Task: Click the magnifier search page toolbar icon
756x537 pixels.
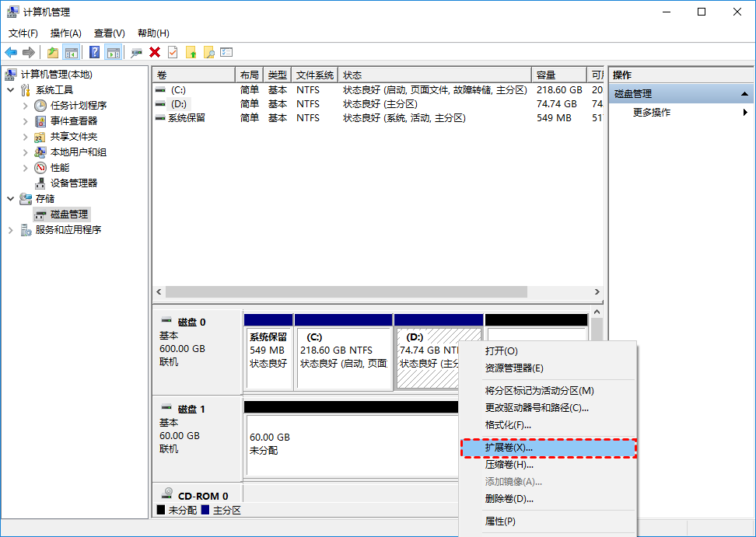Action: 208,52
